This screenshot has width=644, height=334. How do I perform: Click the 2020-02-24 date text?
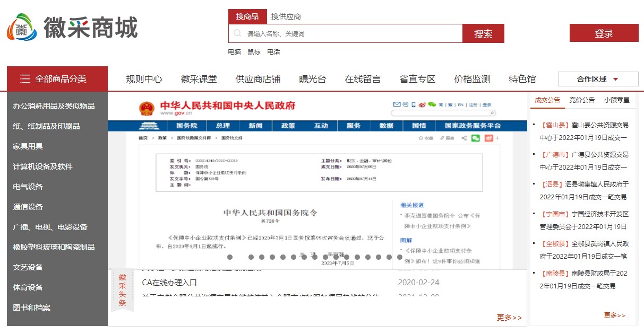(419, 283)
